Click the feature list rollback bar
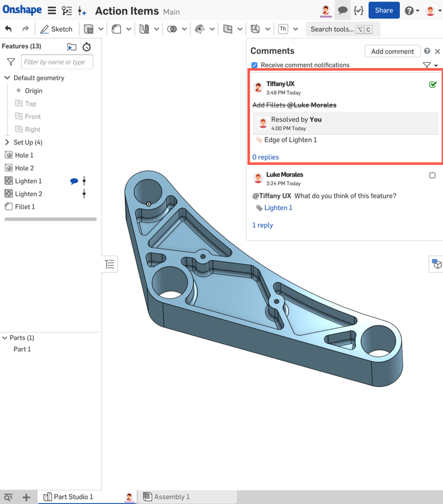This screenshot has height=504, width=443. pos(50,219)
